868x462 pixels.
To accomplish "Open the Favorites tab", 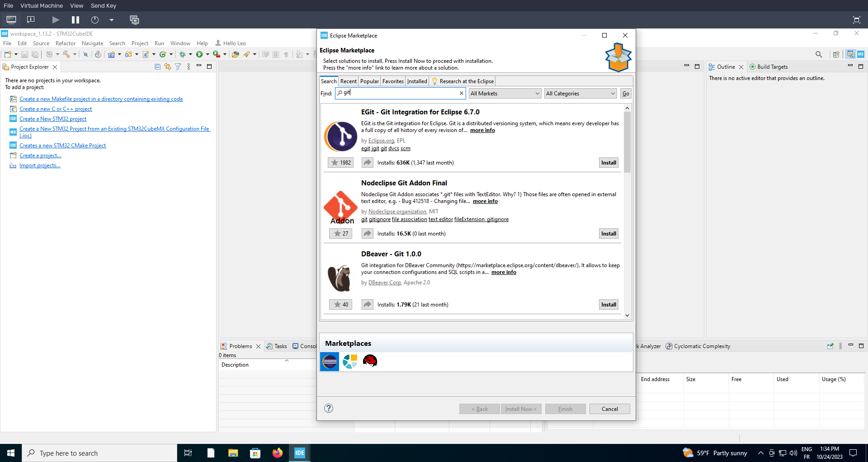I will click(x=393, y=81).
